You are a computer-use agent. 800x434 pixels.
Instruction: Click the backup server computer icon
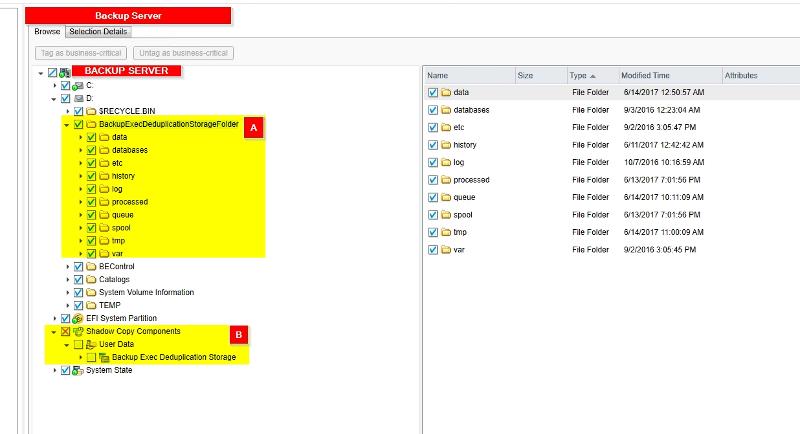point(64,72)
